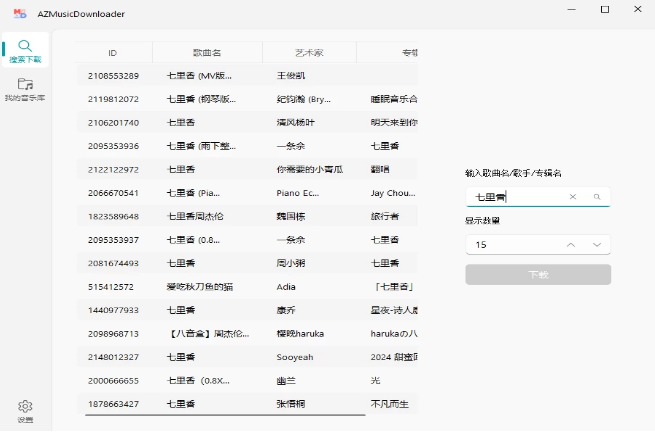The height and width of the screenshot is (433, 655).
Task: Select row with ID 2095353937
Action: click(x=247, y=240)
